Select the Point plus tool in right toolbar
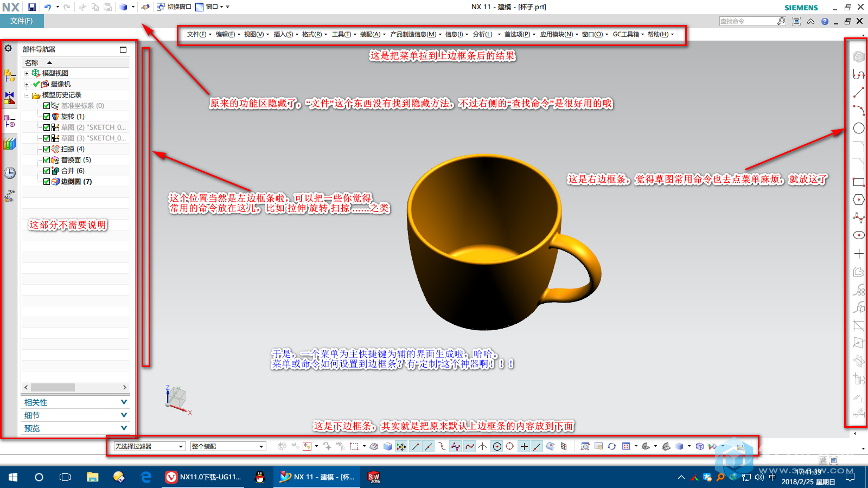The height and width of the screenshot is (488, 868). pyautogui.click(x=859, y=254)
